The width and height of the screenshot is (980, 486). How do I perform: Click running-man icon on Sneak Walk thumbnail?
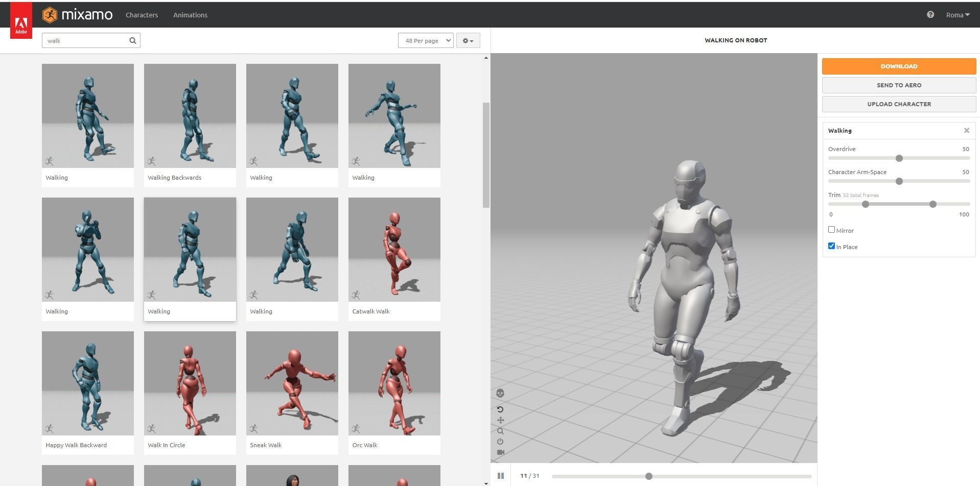pyautogui.click(x=253, y=429)
